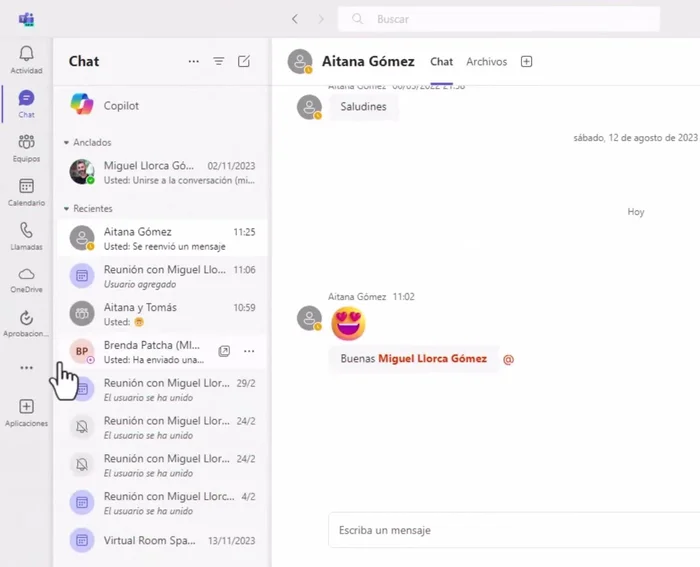This screenshot has height=567, width=700.
Task: Focus the Buscar search field
Action: (x=499, y=19)
